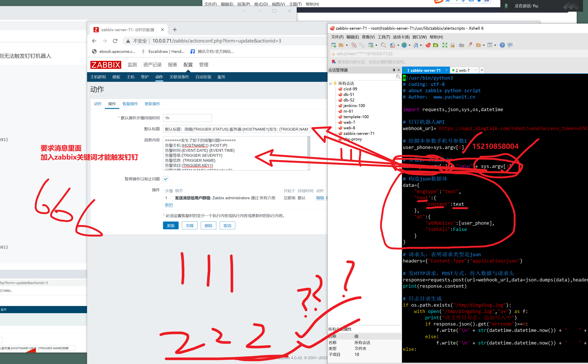
Task: Reload the Zabbix browser page
Action: [x=115, y=41]
